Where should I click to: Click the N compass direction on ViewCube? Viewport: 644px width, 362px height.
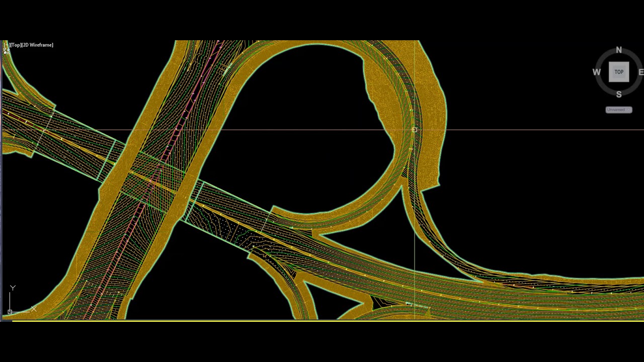(619, 50)
